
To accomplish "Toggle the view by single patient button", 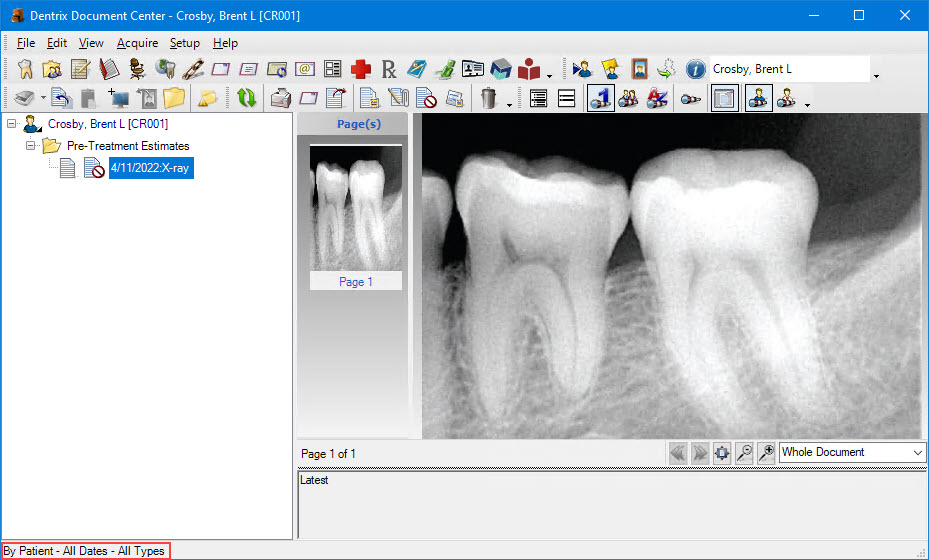I will (x=600, y=98).
